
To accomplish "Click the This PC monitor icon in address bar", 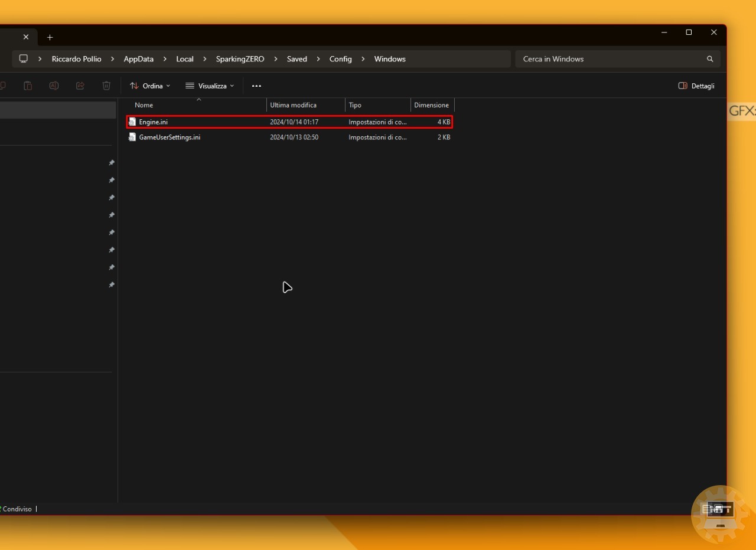I will tap(24, 58).
